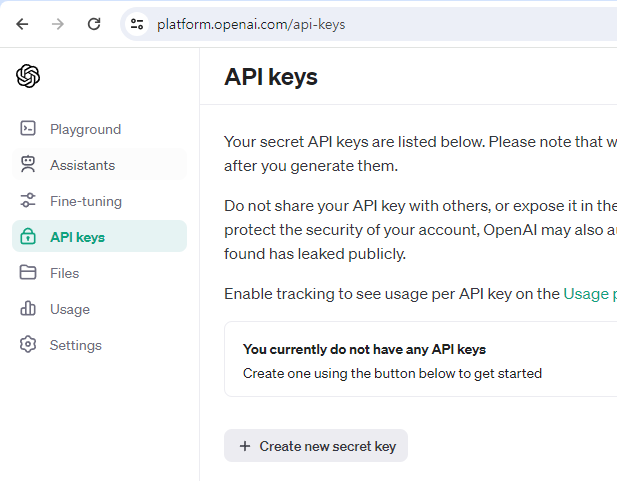Select Fine-tuning in the sidebar
617x481 pixels.
[x=86, y=201]
